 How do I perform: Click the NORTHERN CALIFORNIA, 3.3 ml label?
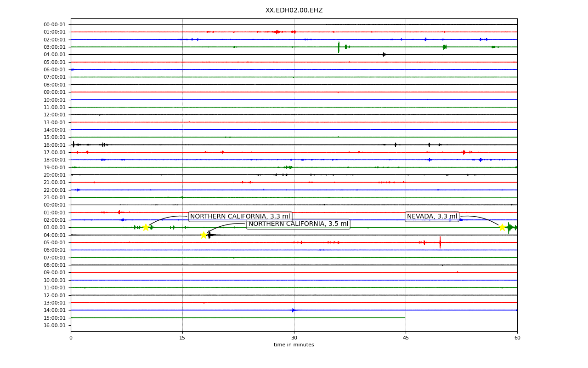[240, 217]
